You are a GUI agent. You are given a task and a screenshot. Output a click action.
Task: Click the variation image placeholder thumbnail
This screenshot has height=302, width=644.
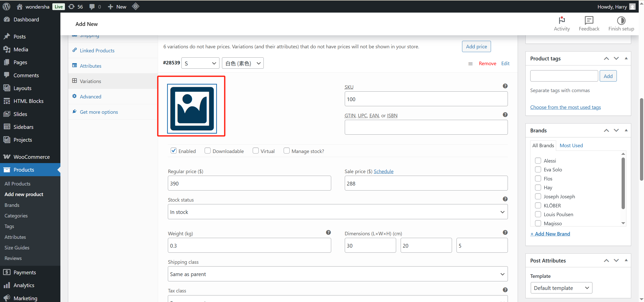coord(192,108)
